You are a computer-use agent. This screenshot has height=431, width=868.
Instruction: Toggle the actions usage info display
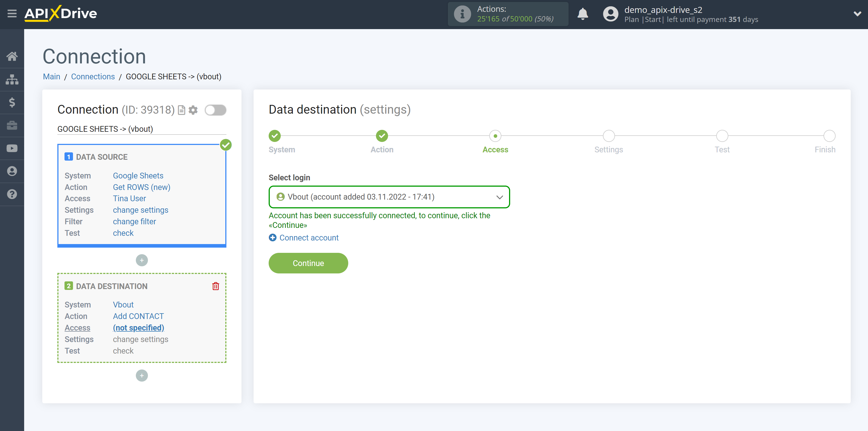461,14
